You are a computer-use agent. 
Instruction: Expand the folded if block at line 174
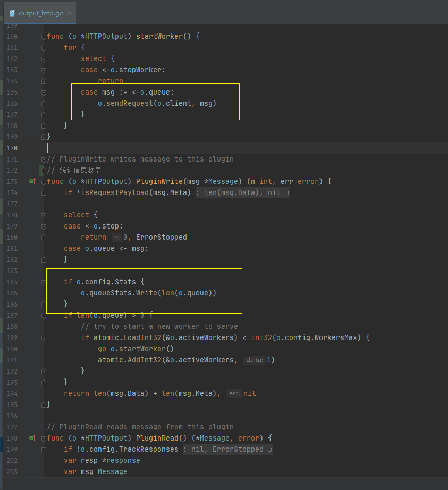pos(44,193)
